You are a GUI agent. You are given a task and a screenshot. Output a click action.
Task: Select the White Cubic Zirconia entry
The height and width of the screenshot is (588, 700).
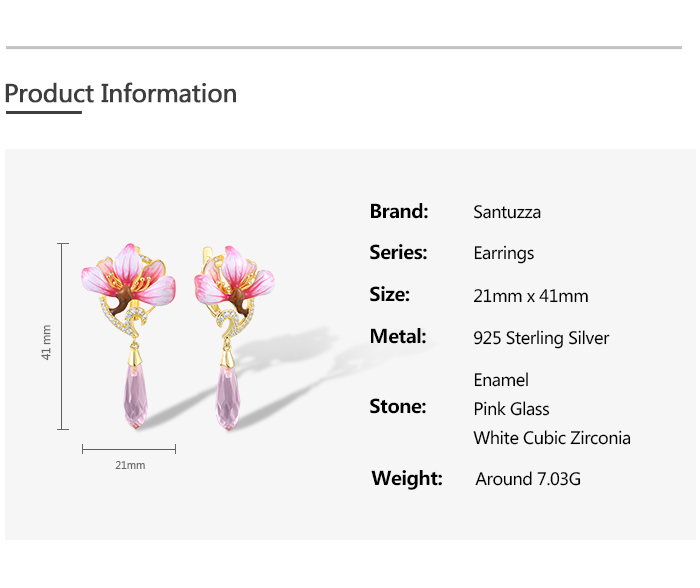tap(552, 438)
